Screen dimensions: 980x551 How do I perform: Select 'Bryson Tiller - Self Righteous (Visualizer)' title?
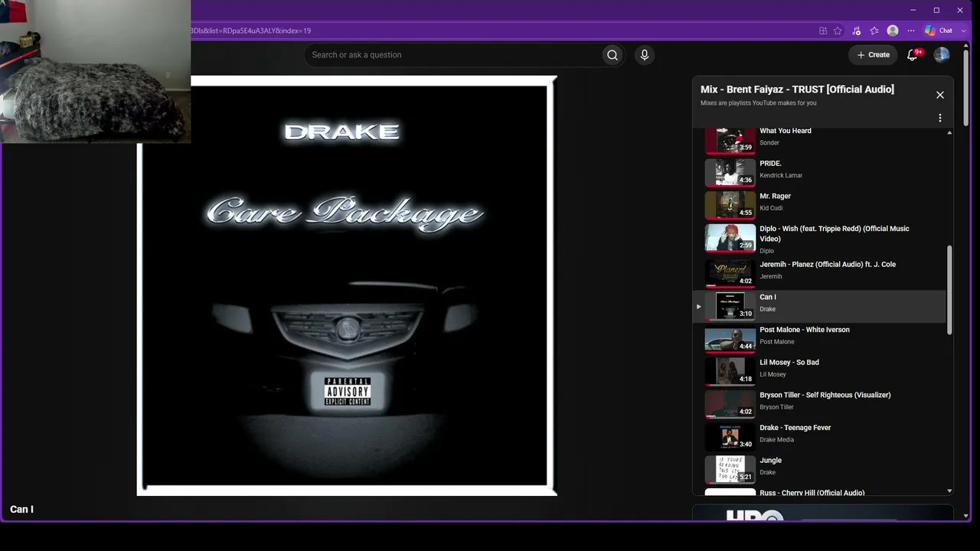click(x=825, y=395)
